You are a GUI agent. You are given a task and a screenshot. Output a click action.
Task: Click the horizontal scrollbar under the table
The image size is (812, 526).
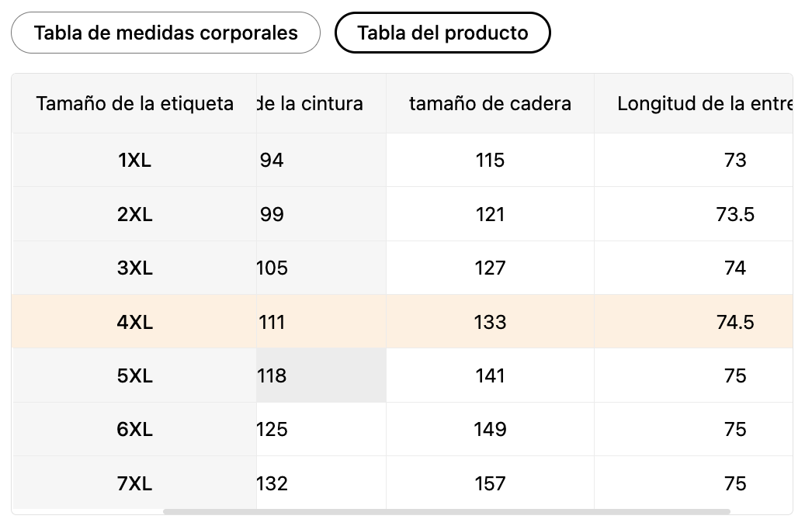point(446,512)
